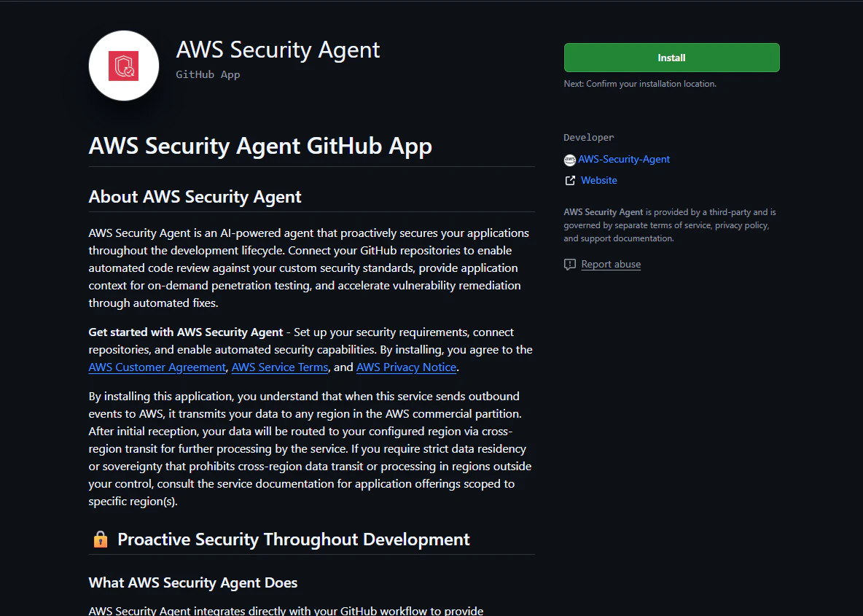Open the developer Website link
This screenshot has height=616, width=863.
click(599, 180)
